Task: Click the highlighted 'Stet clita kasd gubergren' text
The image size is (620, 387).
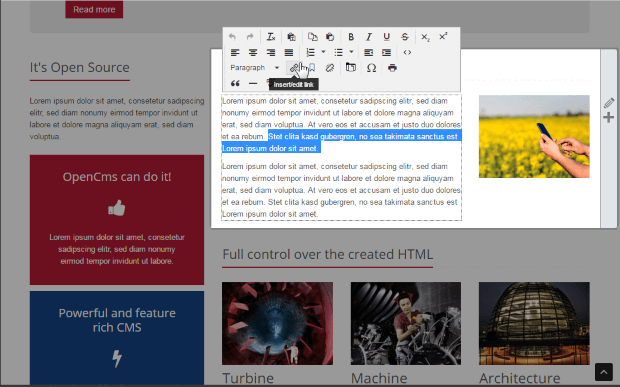Action: pyautogui.click(x=312, y=137)
